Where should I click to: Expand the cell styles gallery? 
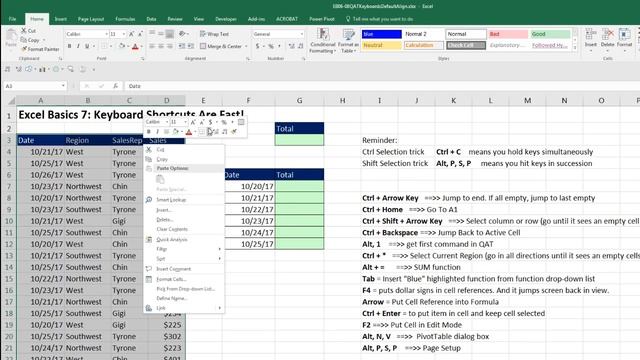(x=575, y=48)
